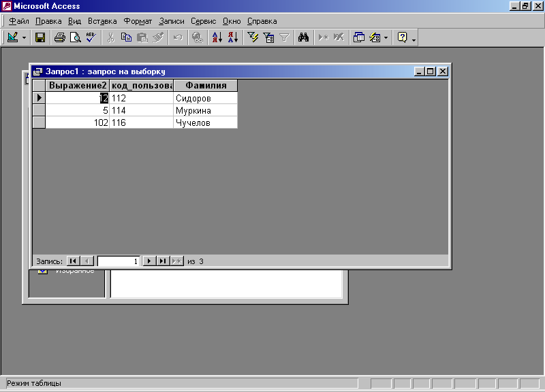Image resolution: width=545 pixels, height=392 pixels.
Task: Click the Муркина surname cell
Action: pos(206,110)
